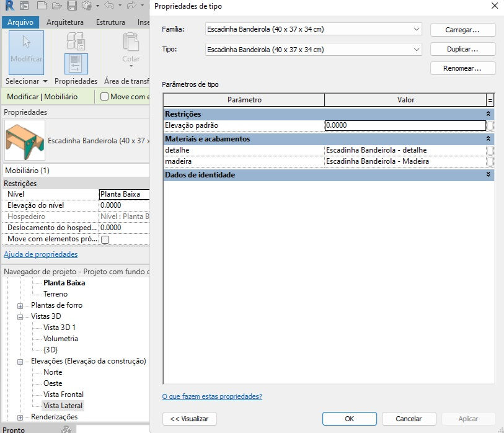Open the Tipo dropdown
504x433 pixels.
pyautogui.click(x=314, y=50)
